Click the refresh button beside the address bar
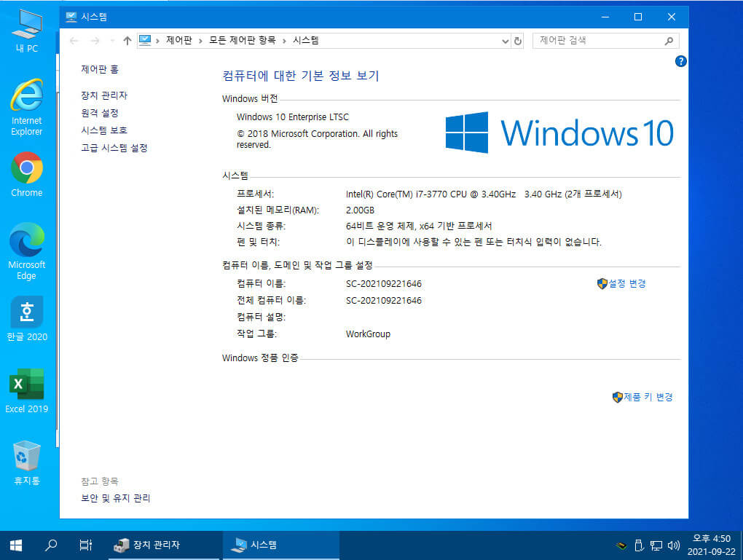 point(517,41)
